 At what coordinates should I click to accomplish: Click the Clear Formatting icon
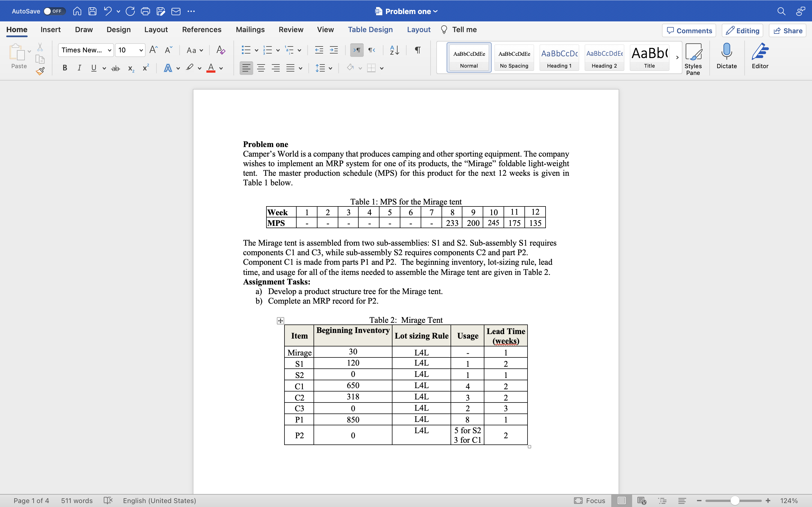[x=220, y=50]
